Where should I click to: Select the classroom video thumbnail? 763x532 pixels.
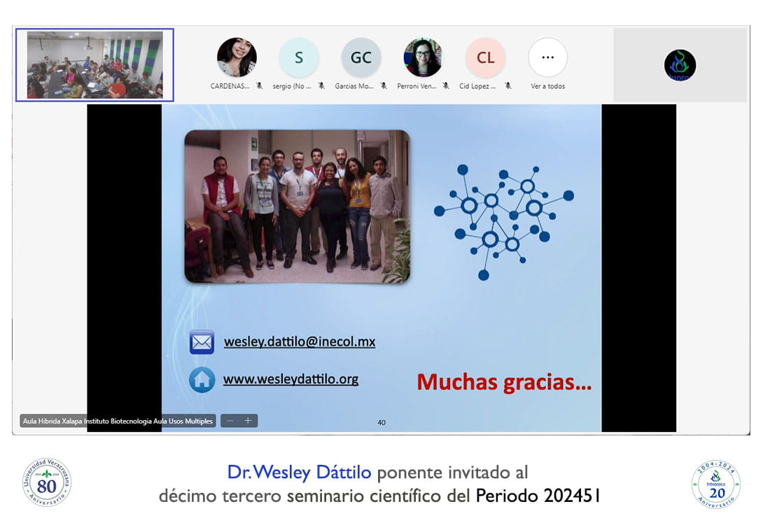coord(94,65)
